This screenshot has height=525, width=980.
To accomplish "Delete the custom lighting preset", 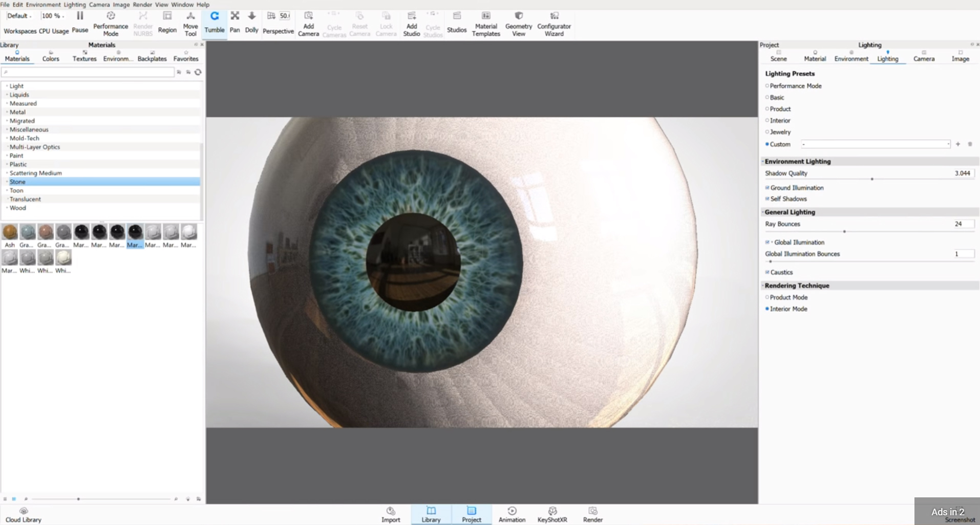I will [970, 144].
